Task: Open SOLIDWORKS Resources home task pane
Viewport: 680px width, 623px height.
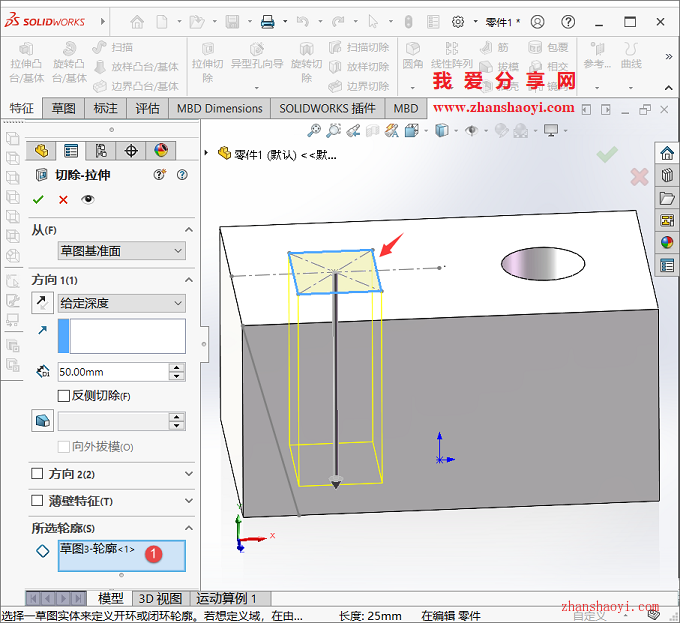Action: (667, 153)
